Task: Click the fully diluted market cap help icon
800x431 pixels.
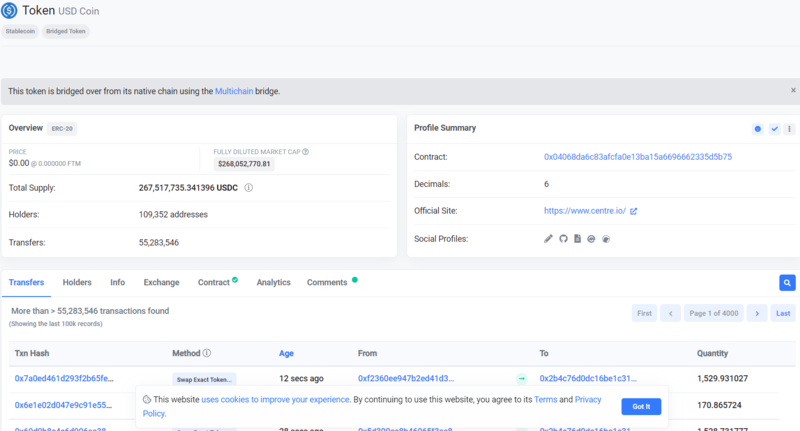Action: 305,151
